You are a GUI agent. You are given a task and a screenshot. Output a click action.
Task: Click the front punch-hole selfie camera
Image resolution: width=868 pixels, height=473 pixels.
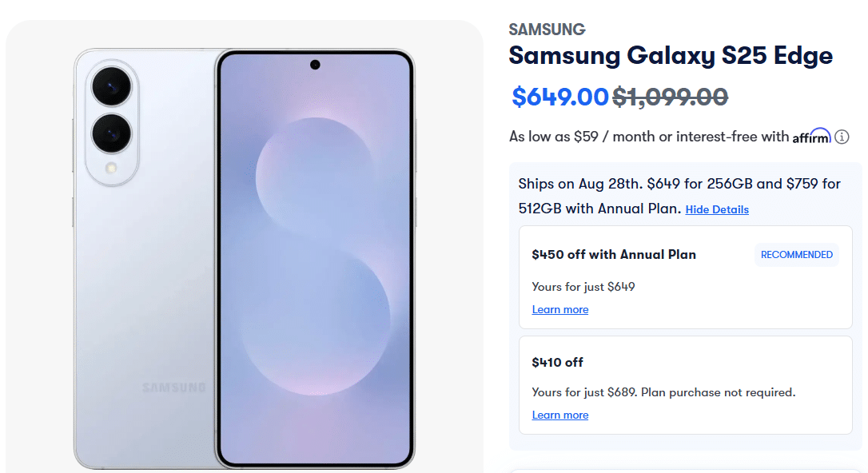coord(315,65)
